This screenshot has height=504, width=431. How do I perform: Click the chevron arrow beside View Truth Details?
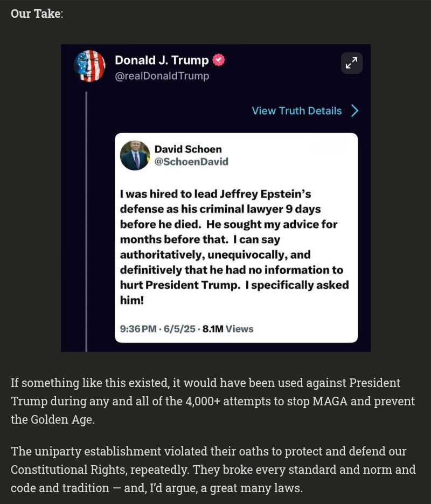coord(354,111)
